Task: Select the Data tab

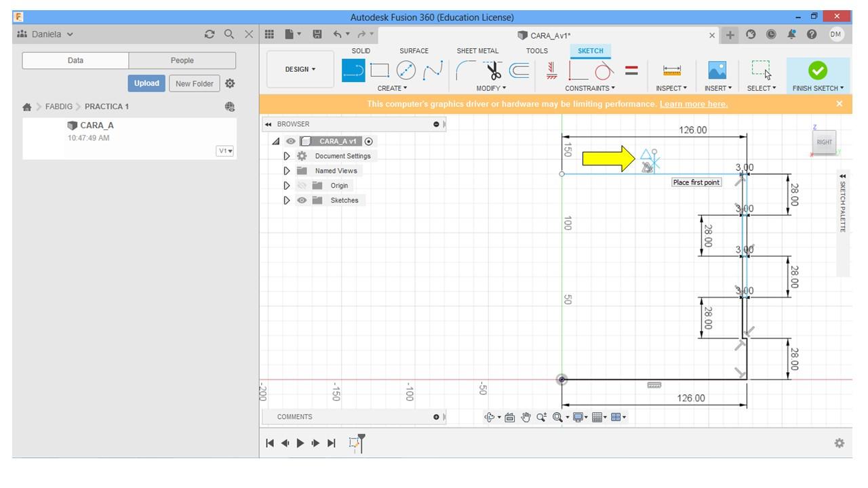Action: click(x=75, y=60)
